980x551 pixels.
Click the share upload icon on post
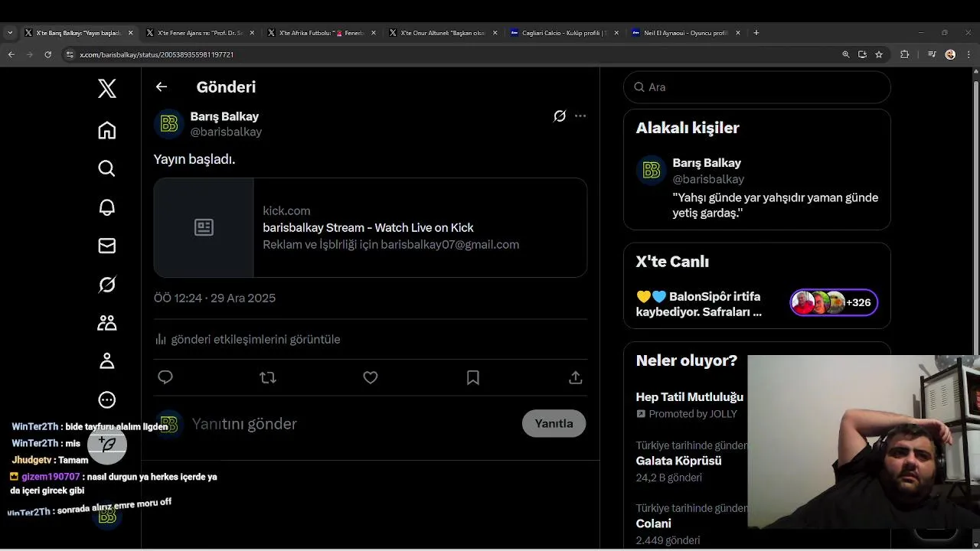(576, 377)
